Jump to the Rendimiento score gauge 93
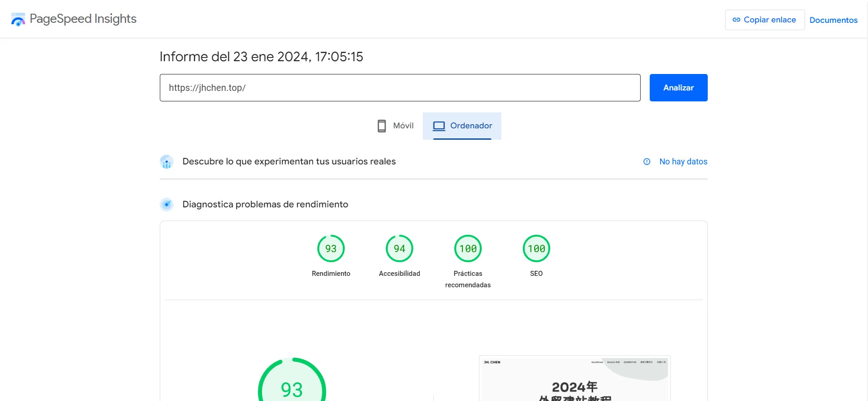This screenshot has height=401, width=868. click(x=331, y=248)
